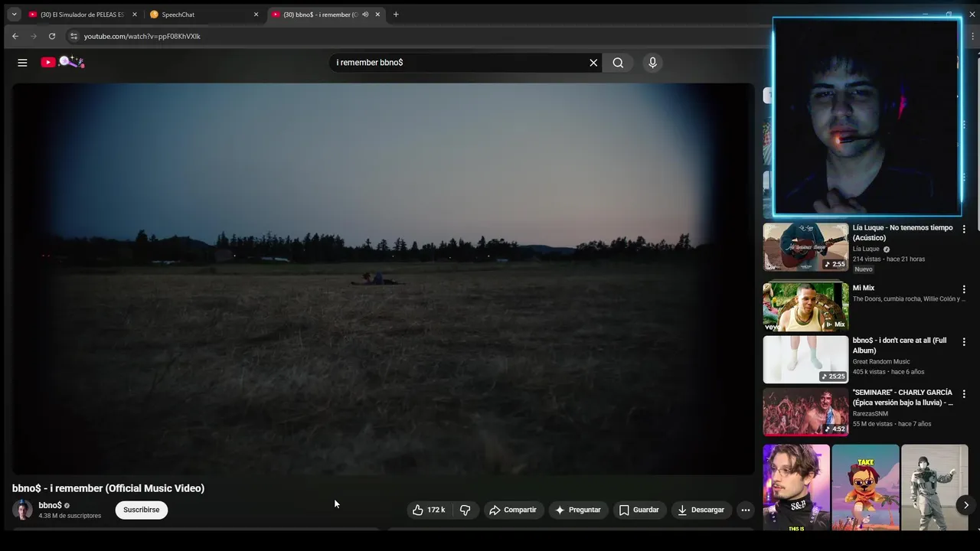The image size is (980, 551).
Task: Open more actions three-dot button
Action: click(x=745, y=510)
